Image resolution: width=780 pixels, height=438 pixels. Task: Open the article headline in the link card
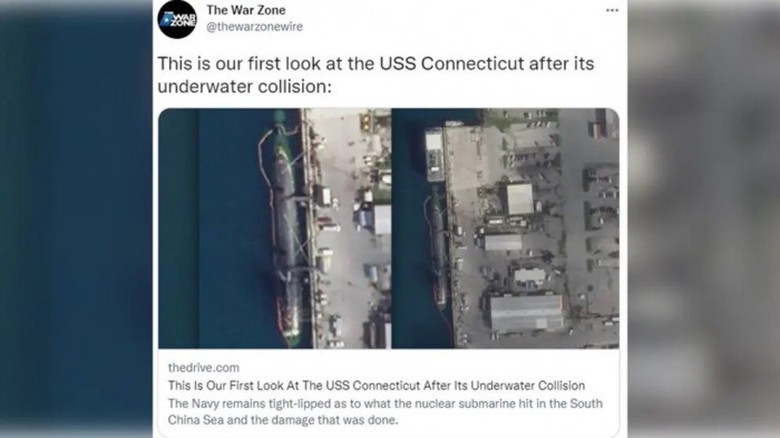pos(376,386)
